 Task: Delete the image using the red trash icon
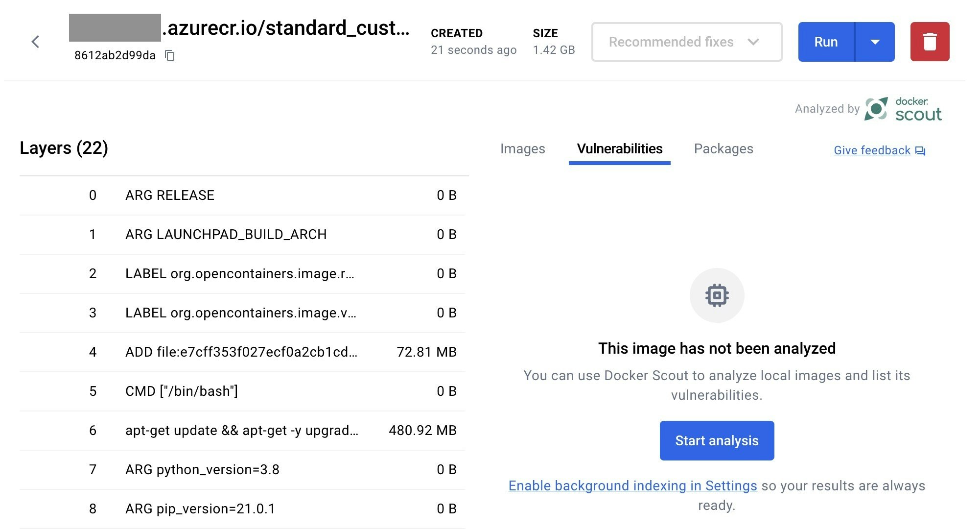[929, 41]
